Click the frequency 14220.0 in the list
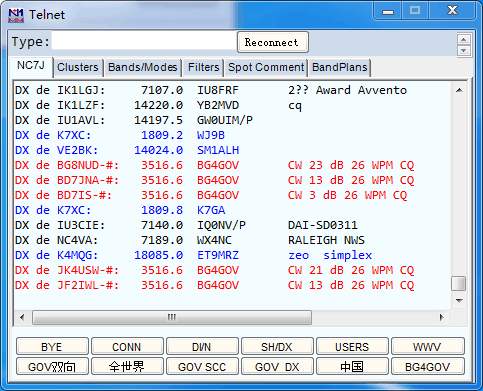 coord(158,105)
